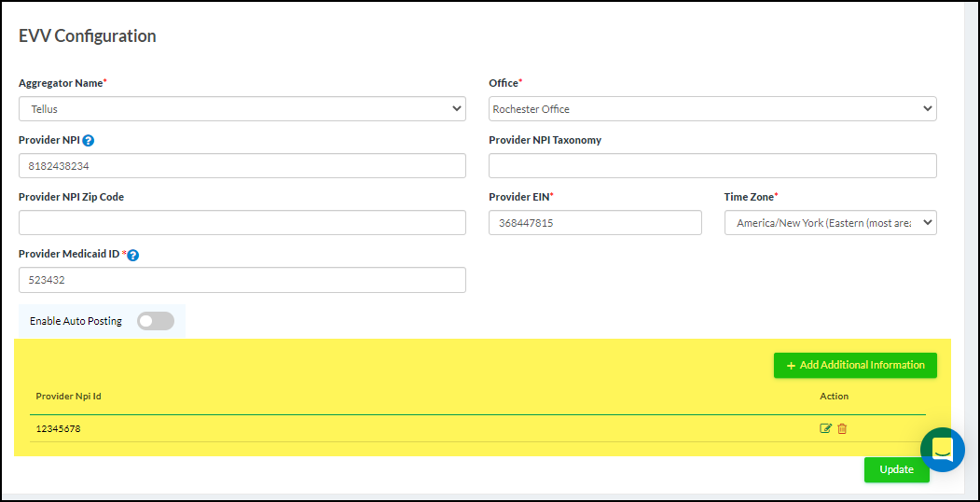Select the Provider EIN input field
The width and height of the screenshot is (980, 502).
click(x=595, y=223)
